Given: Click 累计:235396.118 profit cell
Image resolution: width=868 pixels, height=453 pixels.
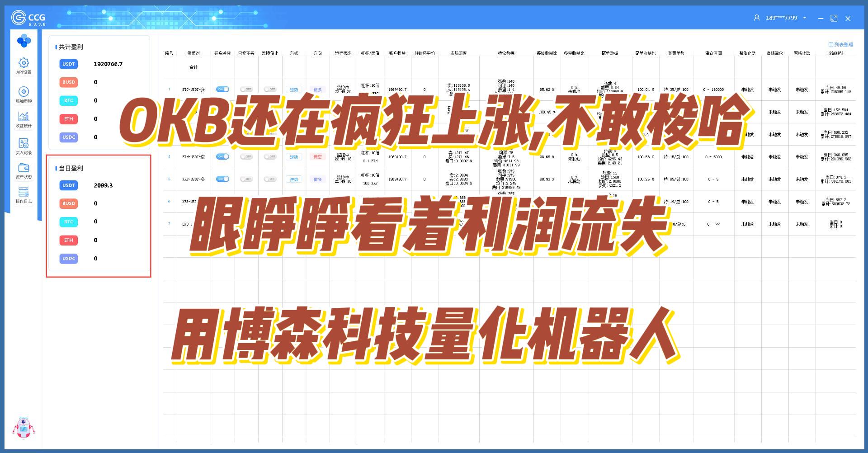Looking at the screenshot, I should pos(835,92).
